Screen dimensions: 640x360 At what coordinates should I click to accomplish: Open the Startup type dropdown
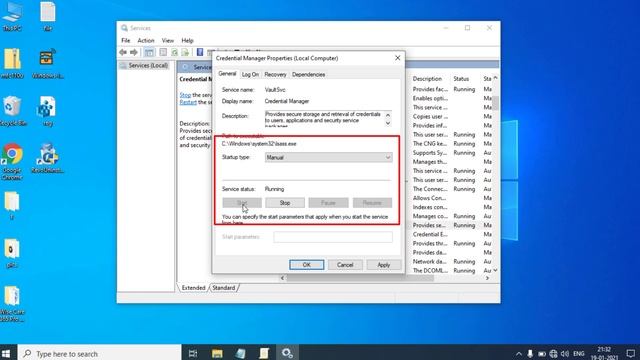pos(329,158)
